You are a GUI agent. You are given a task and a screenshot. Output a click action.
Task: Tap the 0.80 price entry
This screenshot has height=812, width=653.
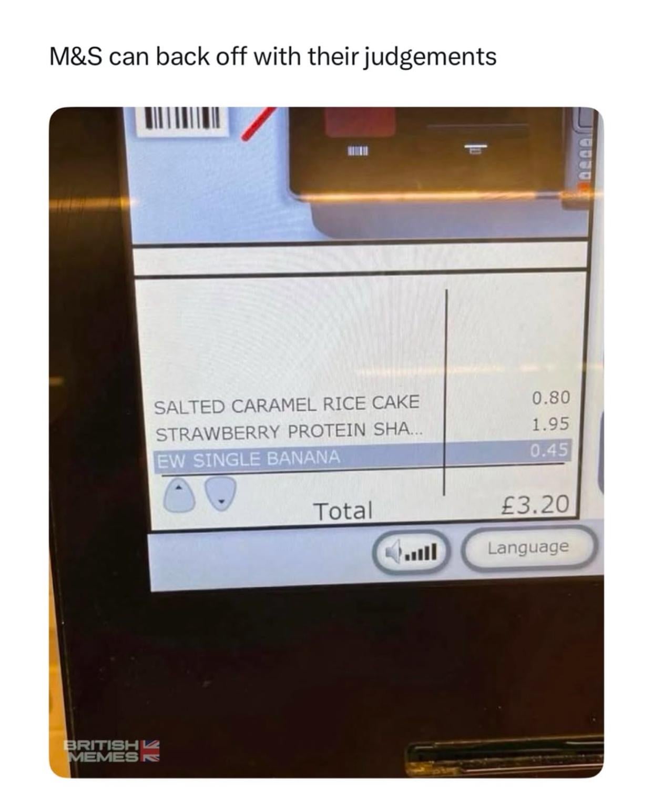click(x=550, y=397)
